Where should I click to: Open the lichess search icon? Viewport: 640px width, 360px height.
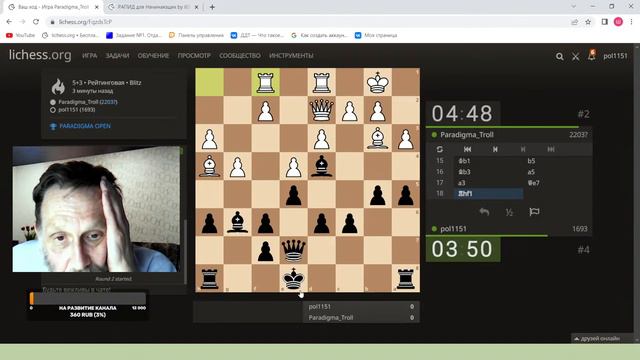pos(560,57)
